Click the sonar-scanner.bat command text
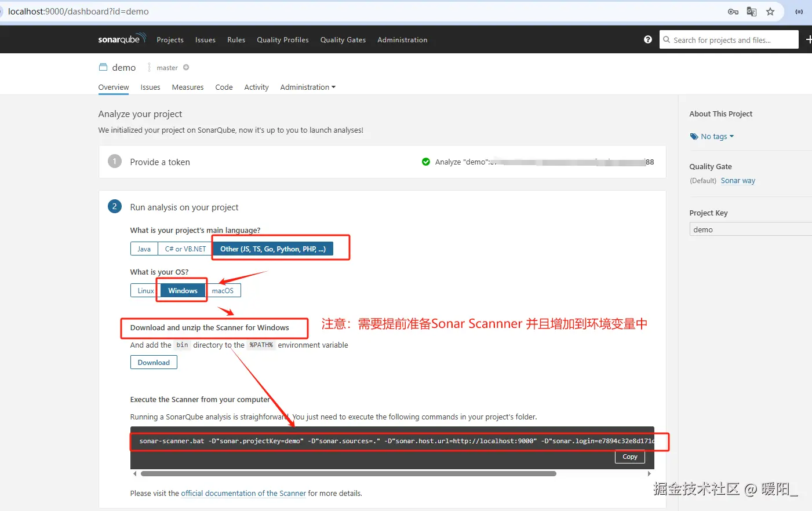Image resolution: width=812 pixels, height=511 pixels. point(397,441)
